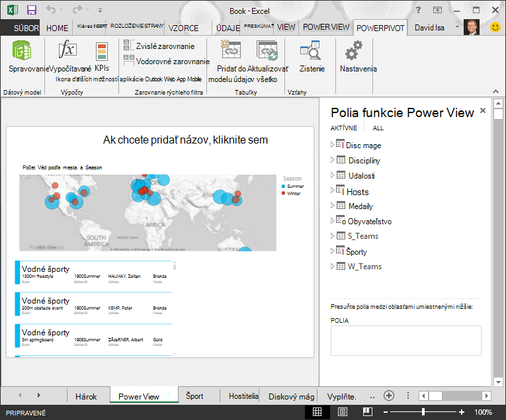This screenshot has height=420, width=506.
Task: Click the Summer legend entry
Action: pyautogui.click(x=293, y=186)
